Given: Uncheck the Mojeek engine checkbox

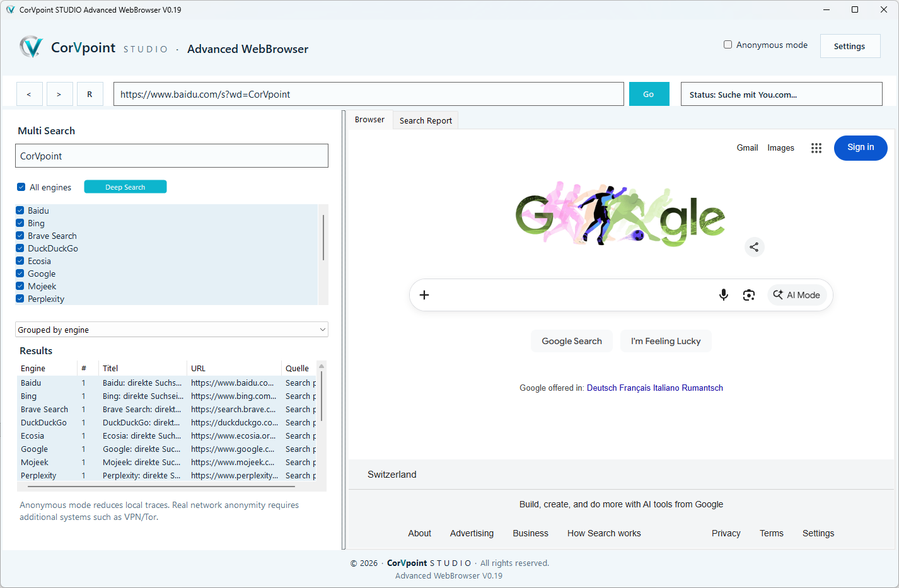Looking at the screenshot, I should (x=20, y=286).
